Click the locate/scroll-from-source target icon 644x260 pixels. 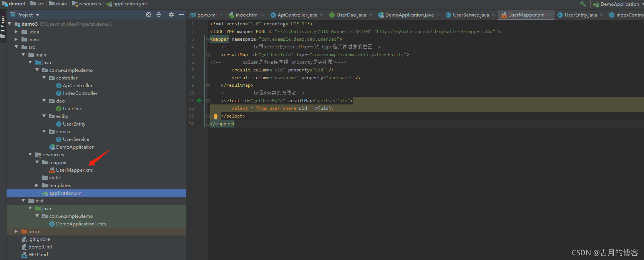149,15
